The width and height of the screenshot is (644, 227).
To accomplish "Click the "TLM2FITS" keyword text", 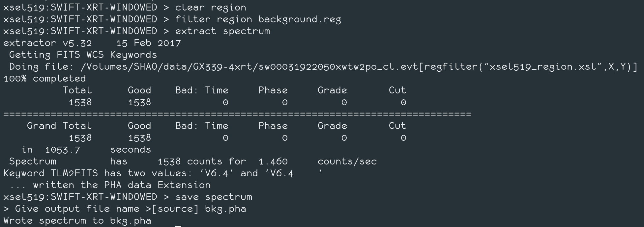I will [x=74, y=173].
